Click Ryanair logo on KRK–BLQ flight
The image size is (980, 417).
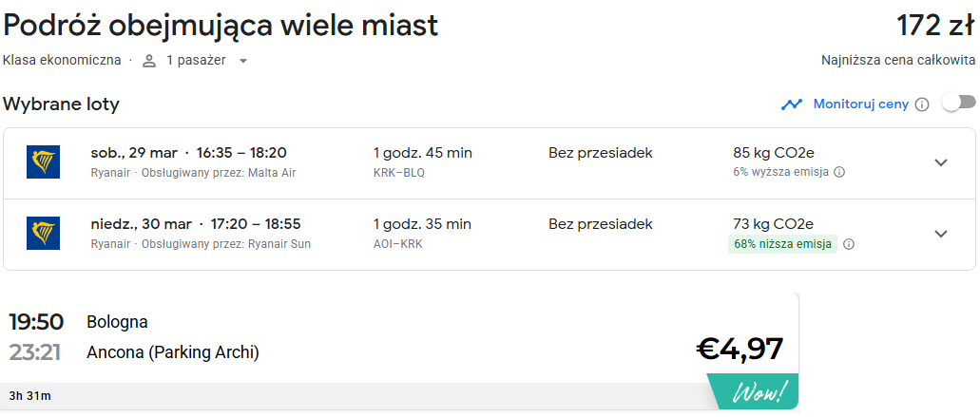[43, 162]
